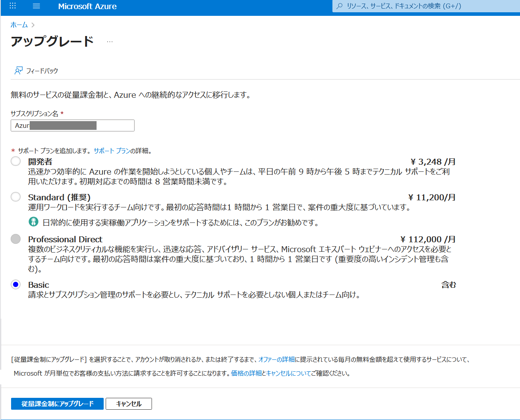Click the ¥ 11,200/月 price
520x420 pixels.
[432, 197]
